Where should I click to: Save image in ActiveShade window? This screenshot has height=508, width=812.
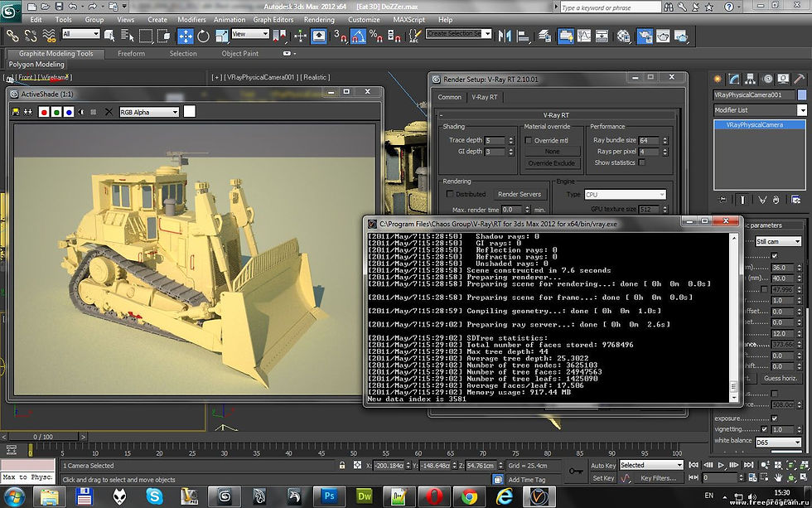pyautogui.click(x=16, y=112)
